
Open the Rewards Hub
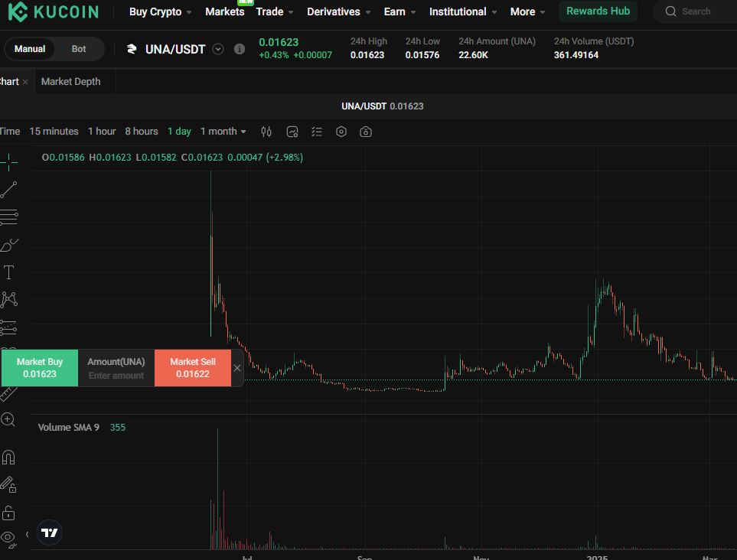pyautogui.click(x=598, y=11)
